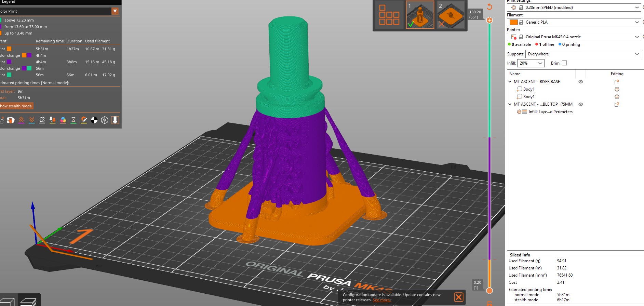The image size is (644, 306).
Task: Toggle the hourglass pause print icon
Action: (73, 120)
